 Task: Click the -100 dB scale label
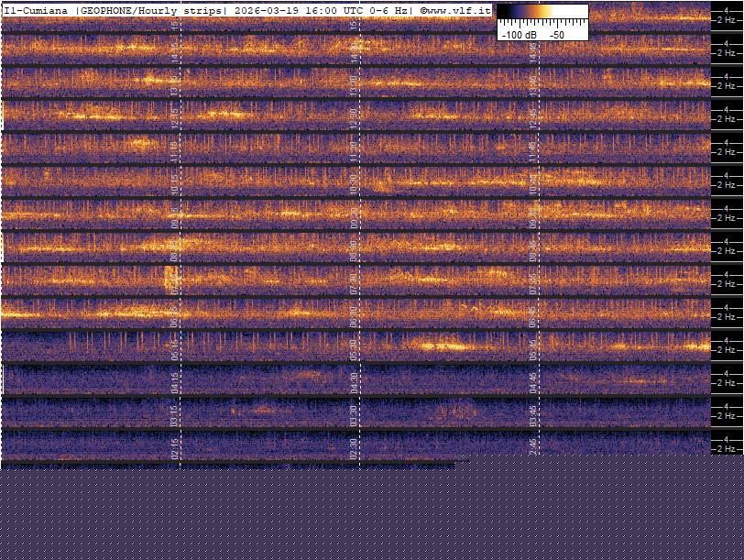point(519,34)
